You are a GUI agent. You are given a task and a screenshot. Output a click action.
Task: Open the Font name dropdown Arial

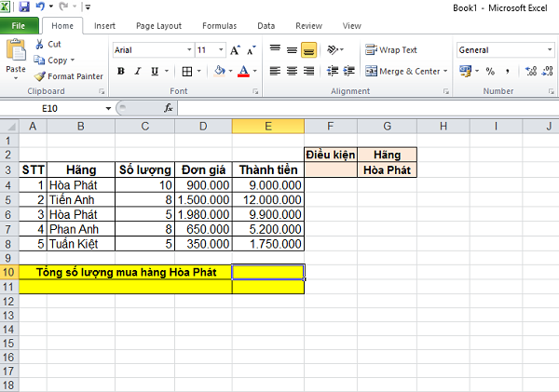[x=189, y=50]
